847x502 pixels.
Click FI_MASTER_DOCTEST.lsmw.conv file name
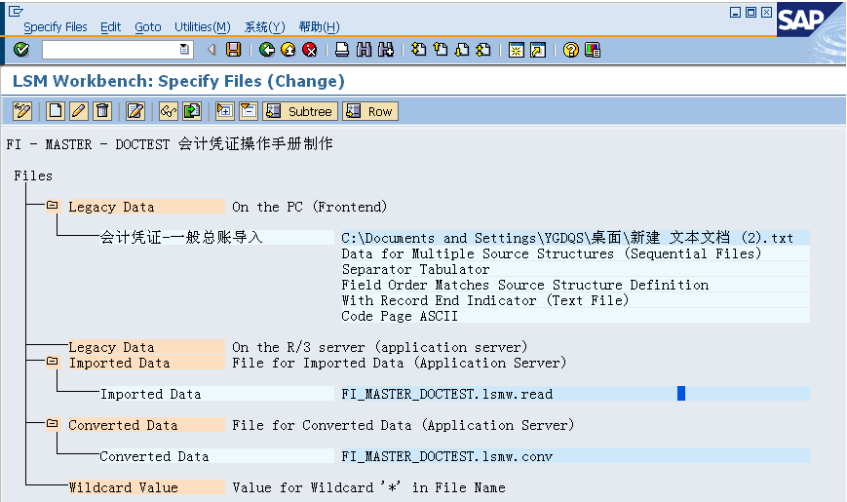pyautogui.click(x=447, y=456)
